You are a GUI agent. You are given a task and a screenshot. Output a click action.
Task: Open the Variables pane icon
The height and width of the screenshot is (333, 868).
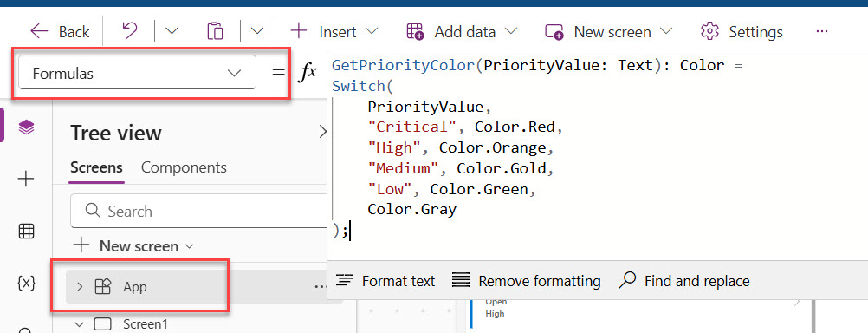pyautogui.click(x=26, y=283)
